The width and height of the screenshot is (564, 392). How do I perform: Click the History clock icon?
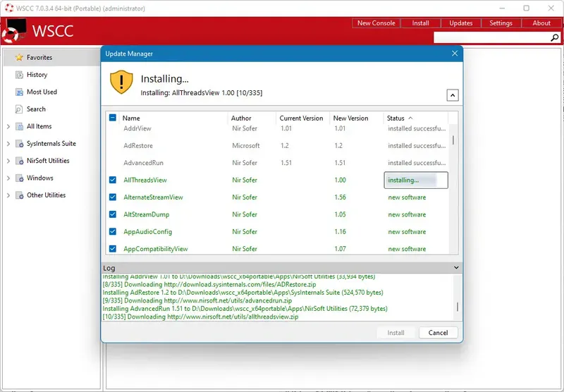[x=19, y=75]
